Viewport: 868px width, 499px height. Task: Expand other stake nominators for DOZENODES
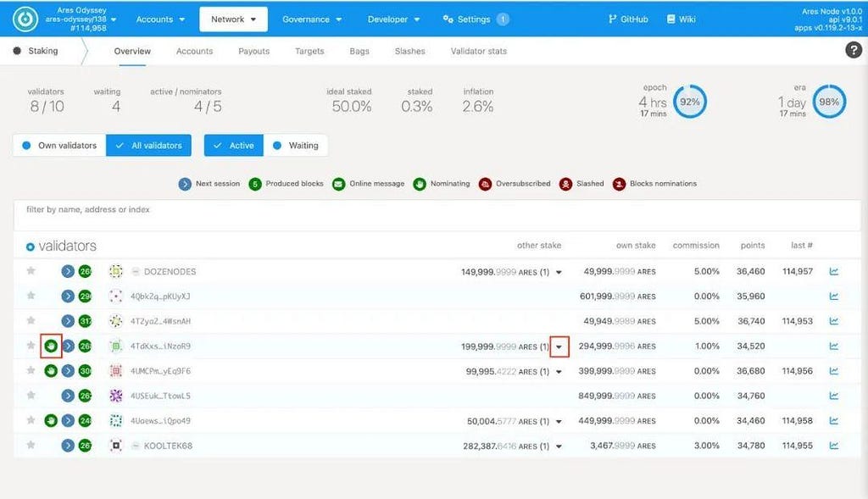(x=559, y=272)
